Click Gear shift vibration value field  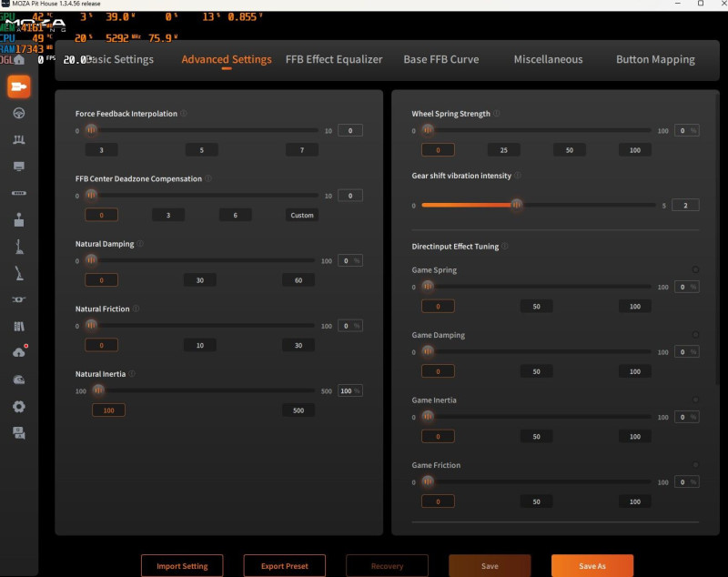pyautogui.click(x=685, y=205)
